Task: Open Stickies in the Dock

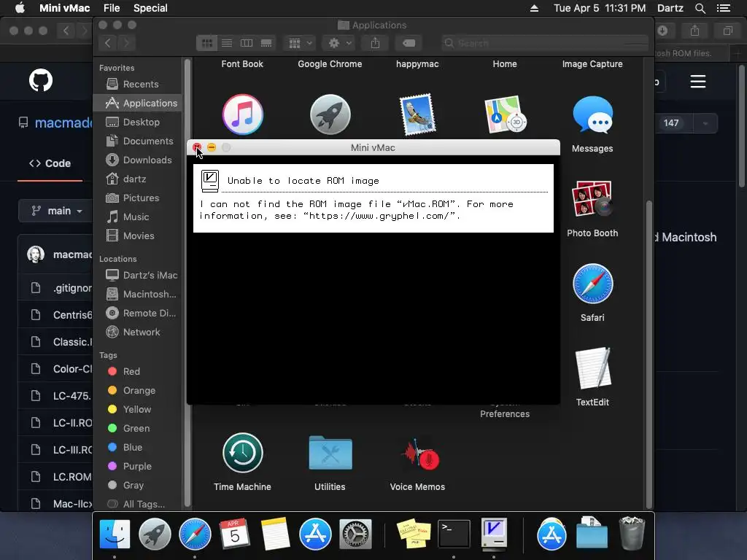Action: click(x=414, y=534)
